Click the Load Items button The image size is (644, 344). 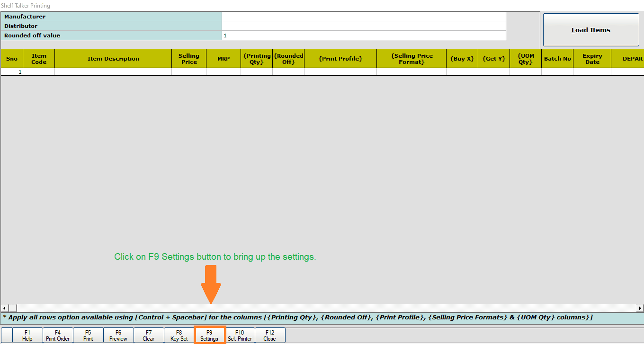pyautogui.click(x=591, y=30)
